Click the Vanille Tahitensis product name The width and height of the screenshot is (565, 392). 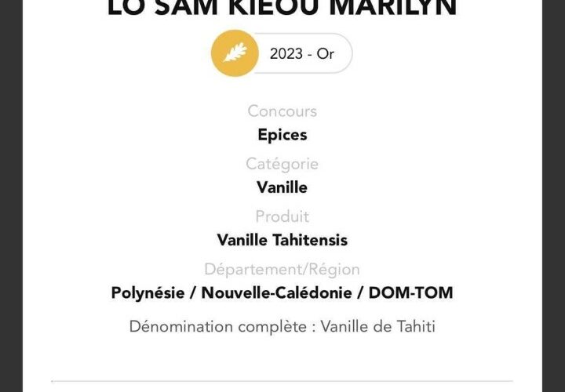coord(282,240)
